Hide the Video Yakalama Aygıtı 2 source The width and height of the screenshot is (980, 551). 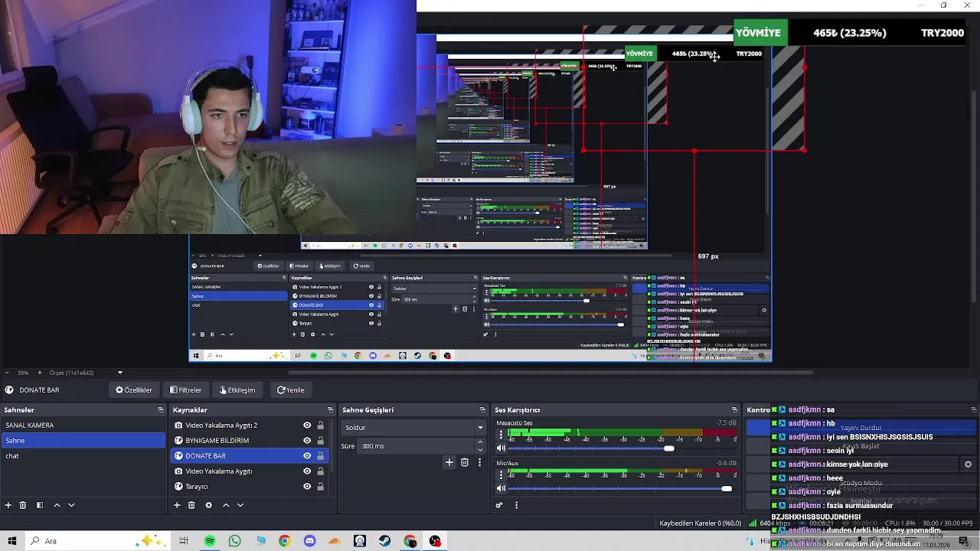pos(307,425)
